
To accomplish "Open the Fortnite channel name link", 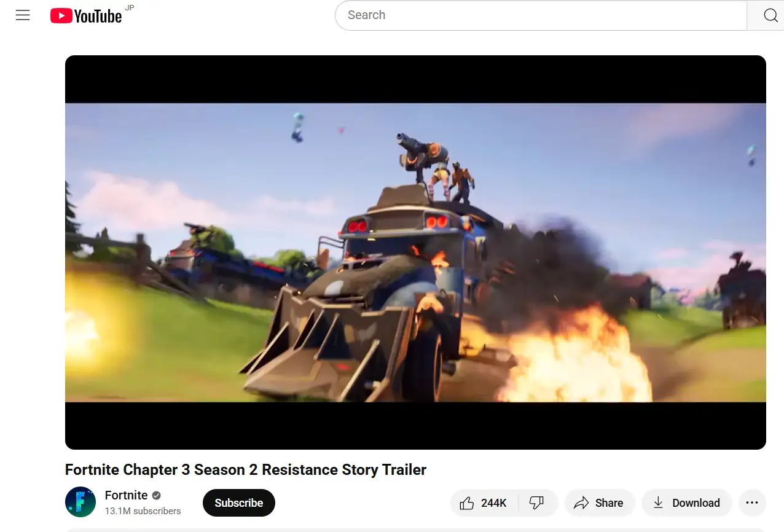I will pyautogui.click(x=127, y=495).
